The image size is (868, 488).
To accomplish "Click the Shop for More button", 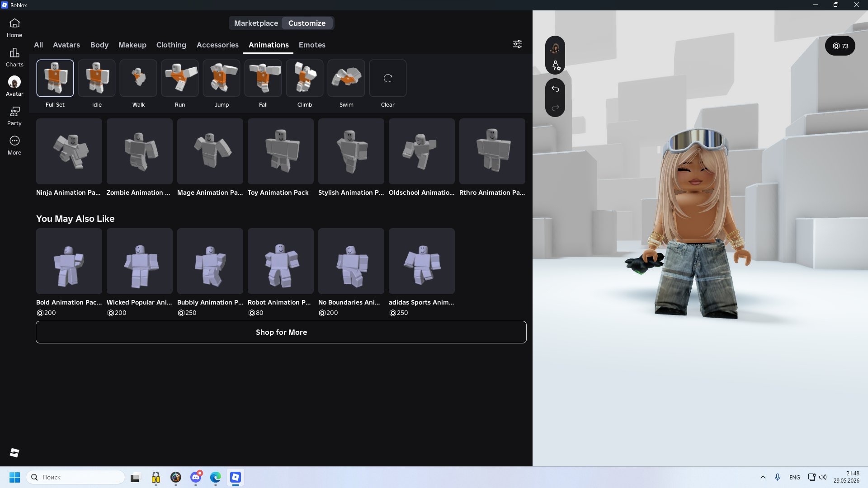I will coord(281,332).
